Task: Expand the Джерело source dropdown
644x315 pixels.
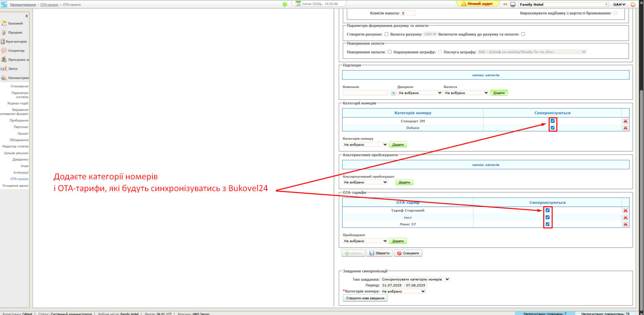Action: pos(420,93)
